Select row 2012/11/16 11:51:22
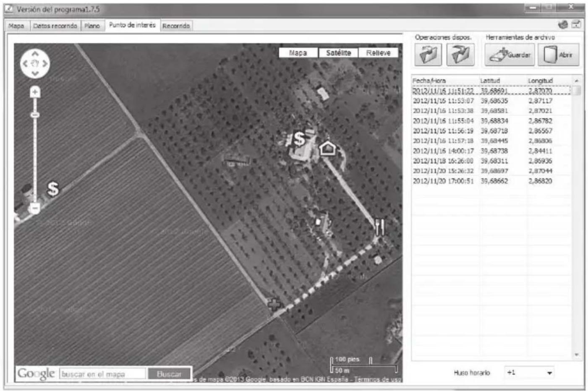The height and width of the screenshot is (391, 588). tap(491, 91)
